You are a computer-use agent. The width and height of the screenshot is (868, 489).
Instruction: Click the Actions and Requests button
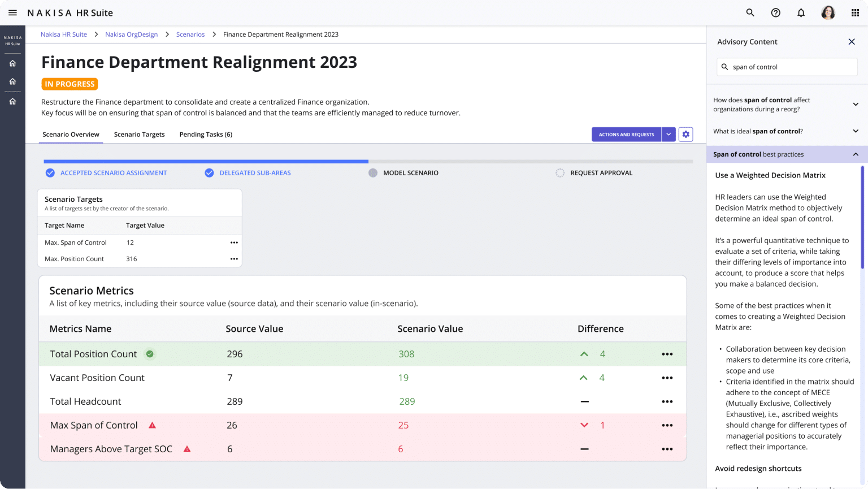(x=626, y=134)
